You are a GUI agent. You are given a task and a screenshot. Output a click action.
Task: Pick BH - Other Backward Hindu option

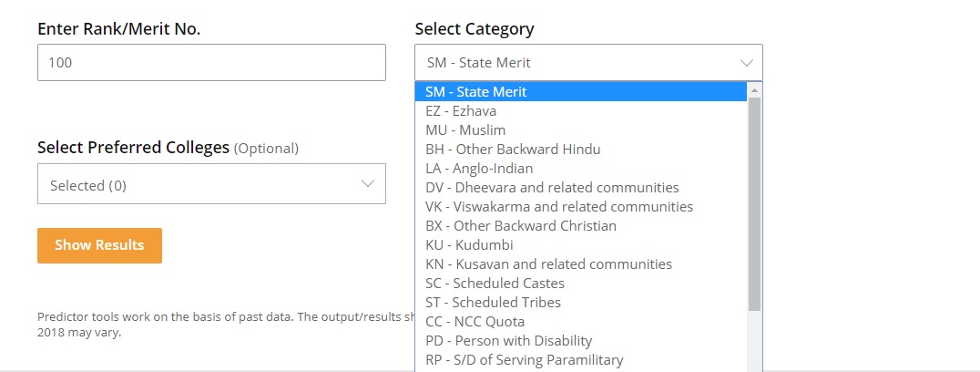click(513, 150)
